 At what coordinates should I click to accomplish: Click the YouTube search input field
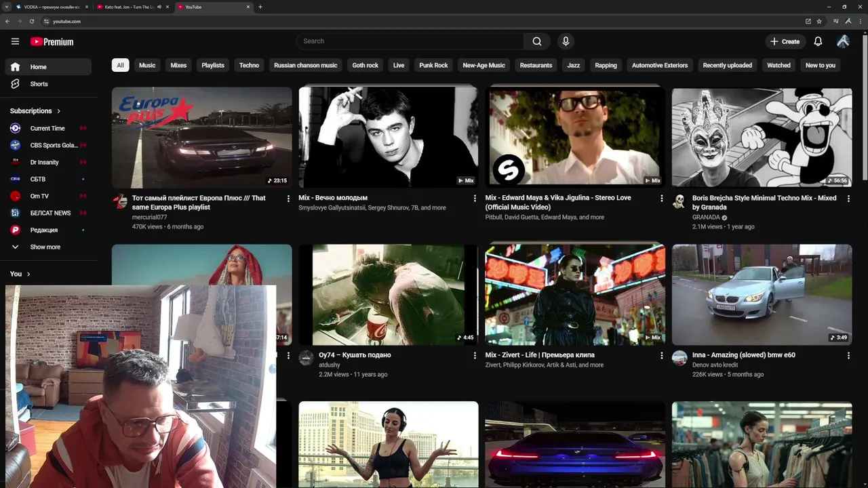[410, 41]
